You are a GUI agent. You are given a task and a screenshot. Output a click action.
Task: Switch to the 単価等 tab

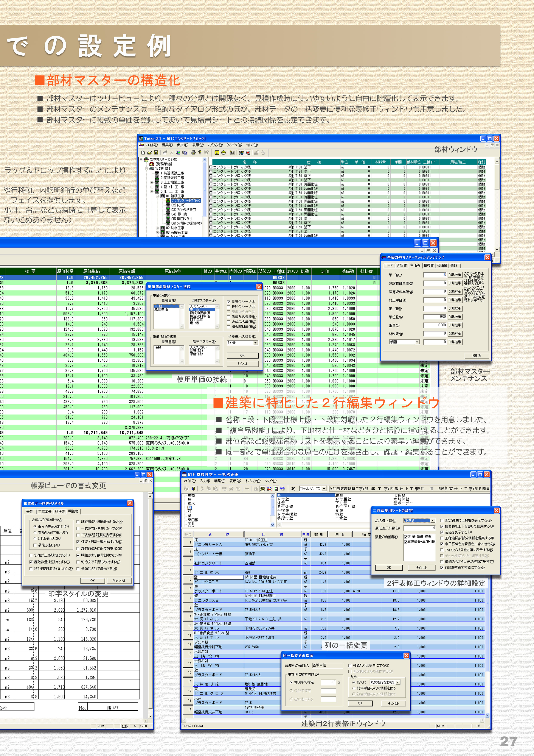tap(416, 266)
